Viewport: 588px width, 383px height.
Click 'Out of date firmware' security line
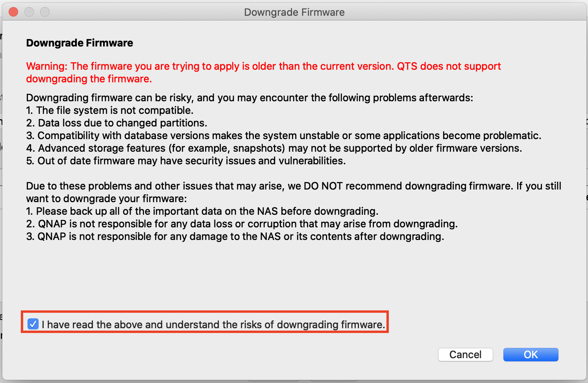pos(186,161)
